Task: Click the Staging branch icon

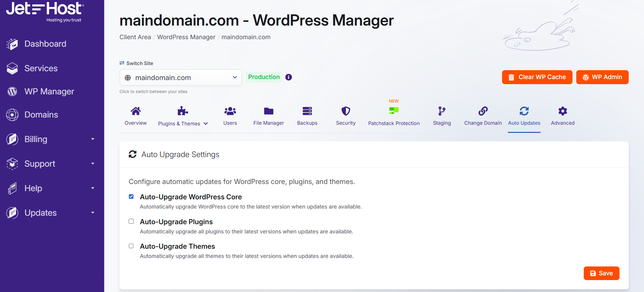Action: [442, 111]
